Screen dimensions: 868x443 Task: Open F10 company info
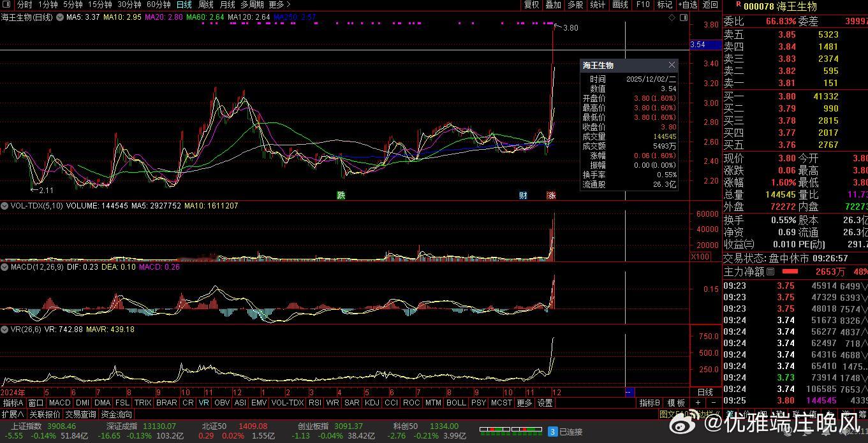643,4
